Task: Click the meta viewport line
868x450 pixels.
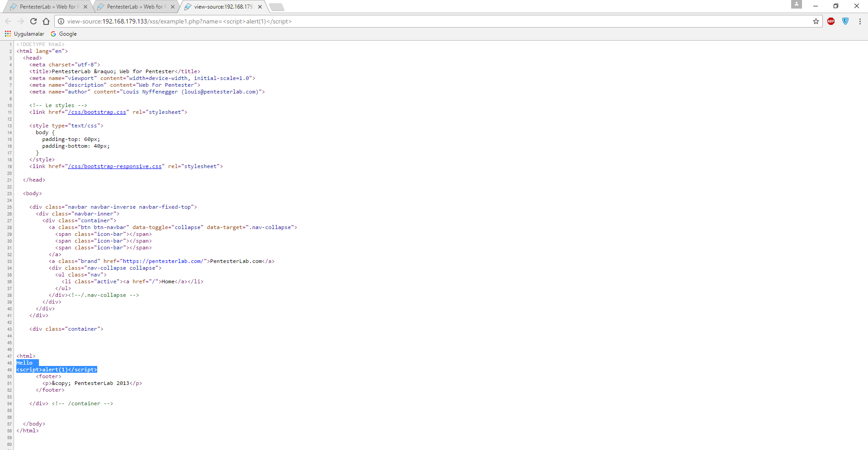Action: (142, 78)
